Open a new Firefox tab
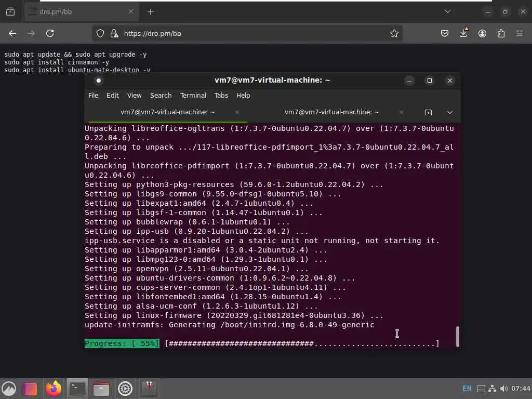Screen dimensions: 532x399 (x=150, y=12)
